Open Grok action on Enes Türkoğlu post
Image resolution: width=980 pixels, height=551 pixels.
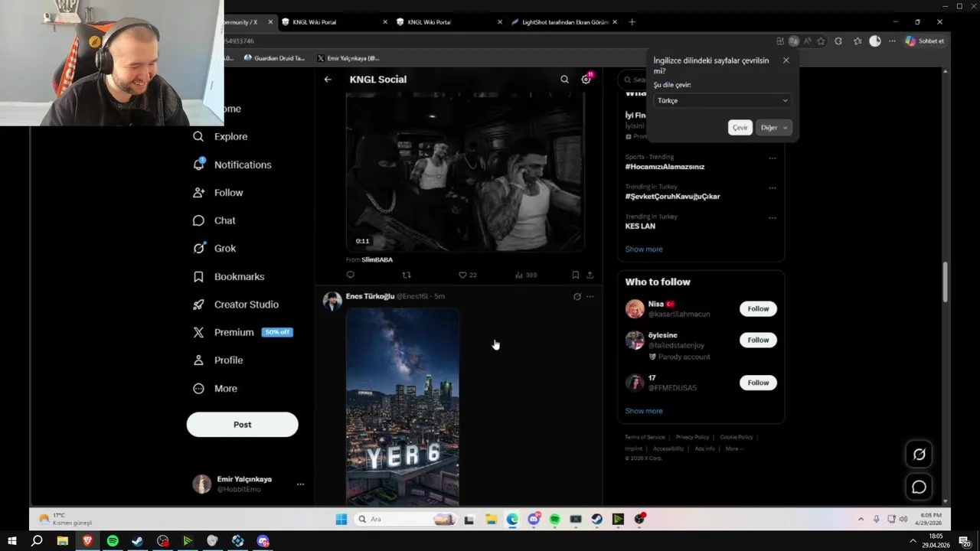click(x=577, y=296)
